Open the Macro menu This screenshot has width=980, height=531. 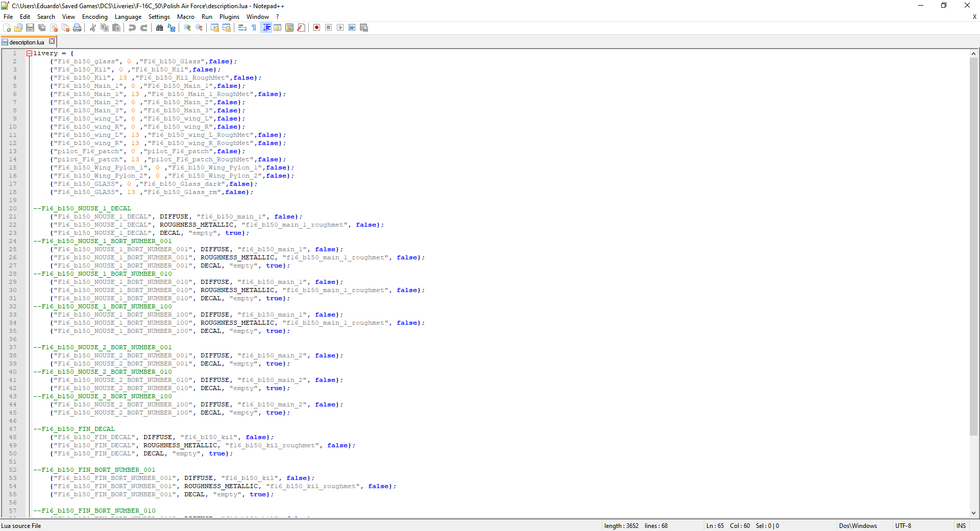pos(186,17)
